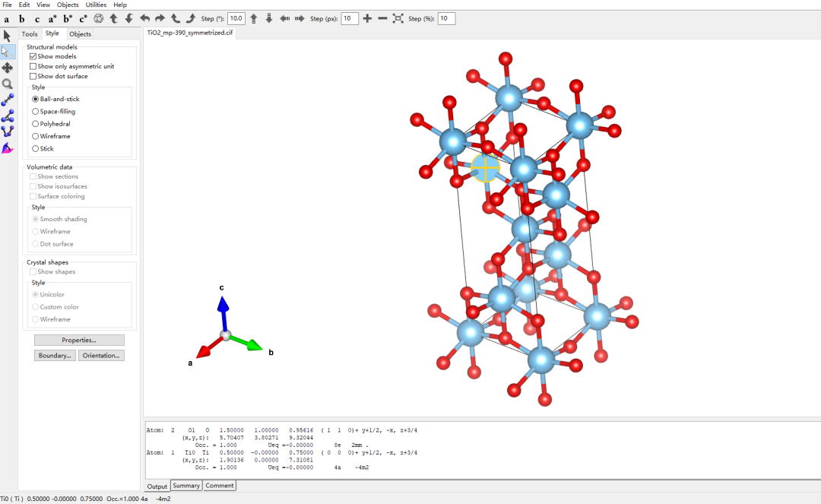Activate the translate (four-arrow move) tool
Screen dimensions: 821x504
click(x=8, y=68)
